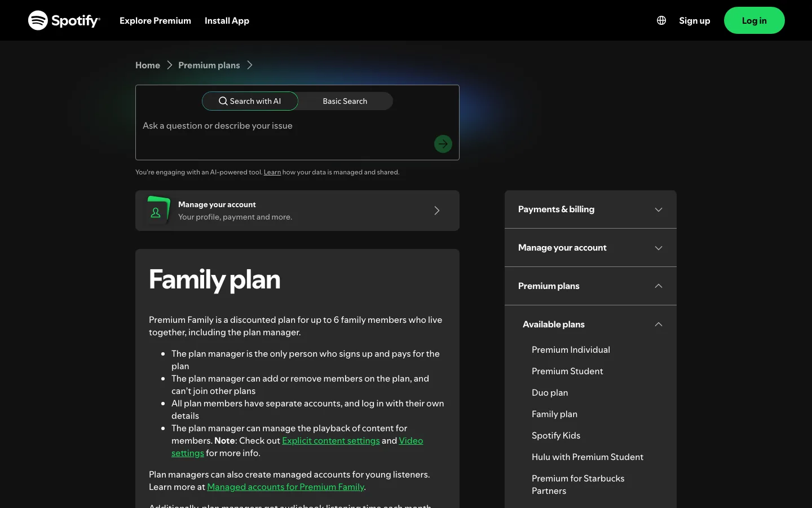
Task: Select Premium for Starbucks Partners in sidebar
Action: click(x=578, y=485)
